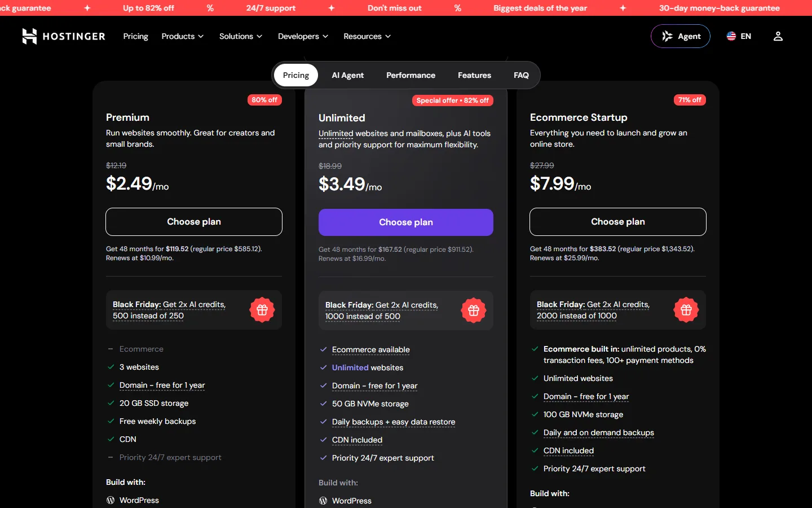Switch to the Features tab
This screenshot has width=812, height=508.
(474, 75)
